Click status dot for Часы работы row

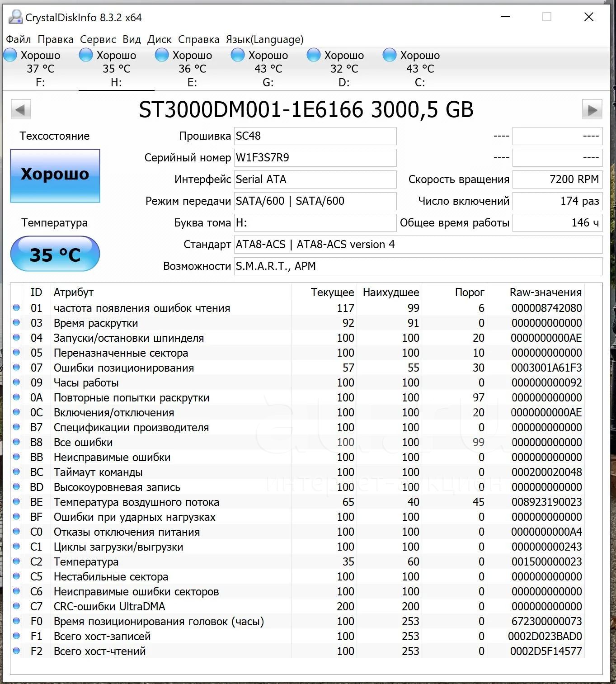17,382
